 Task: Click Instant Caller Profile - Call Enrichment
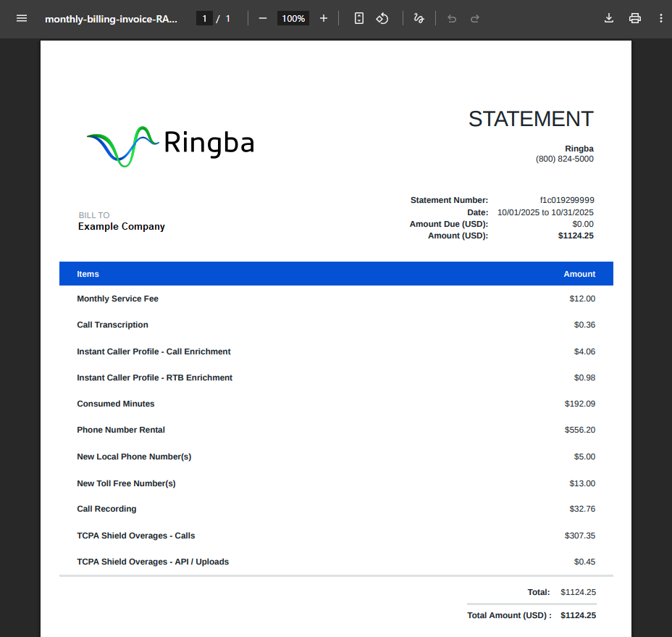point(154,351)
